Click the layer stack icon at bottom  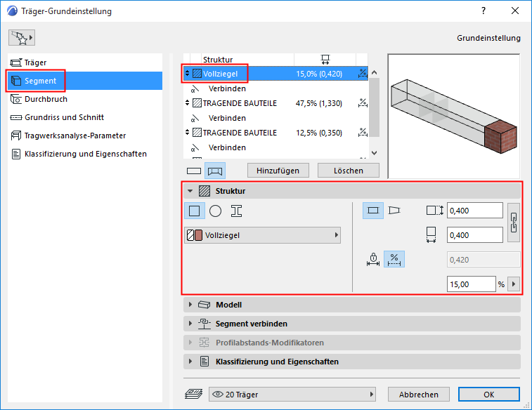tap(194, 394)
